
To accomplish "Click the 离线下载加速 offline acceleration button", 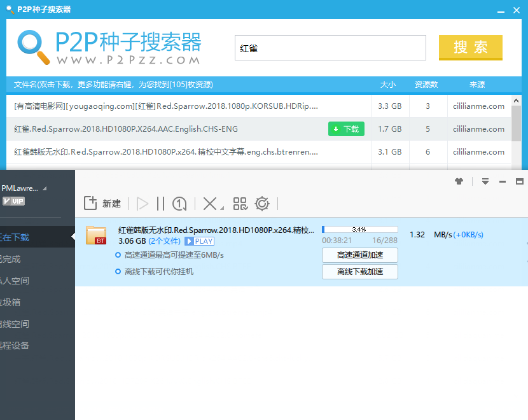I will tap(359, 272).
